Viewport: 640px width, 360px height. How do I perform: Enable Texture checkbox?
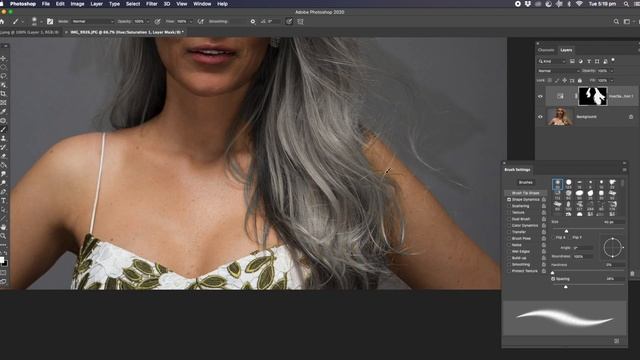(x=509, y=213)
